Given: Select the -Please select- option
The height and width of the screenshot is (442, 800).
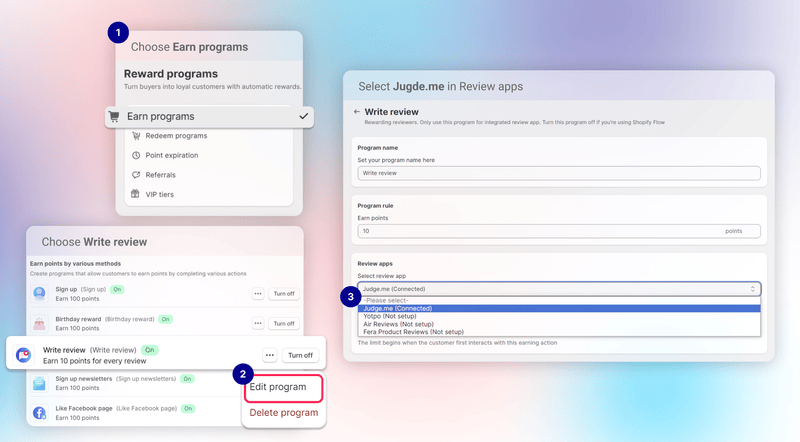Looking at the screenshot, I should [x=559, y=301].
